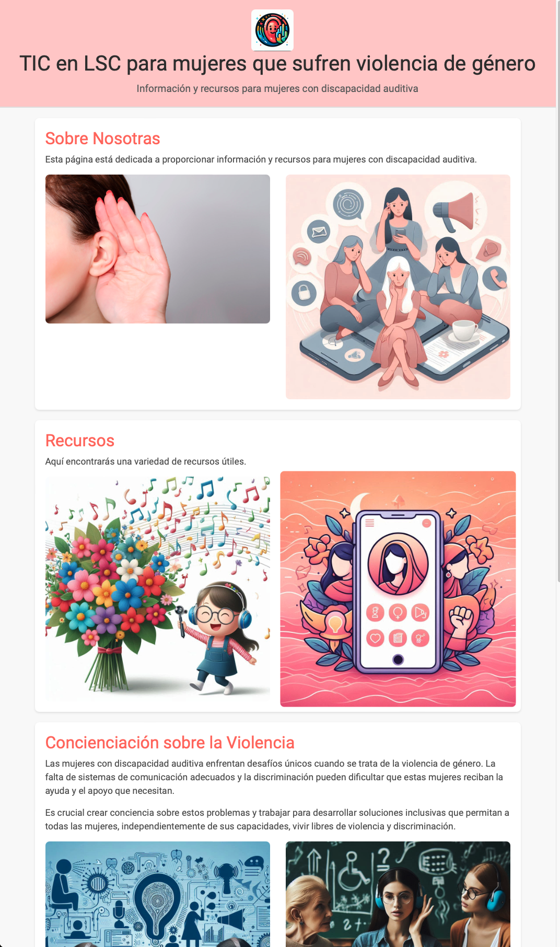Open the pink smartphone app illustration
This screenshot has height=947, width=560.
pyautogui.click(x=398, y=589)
